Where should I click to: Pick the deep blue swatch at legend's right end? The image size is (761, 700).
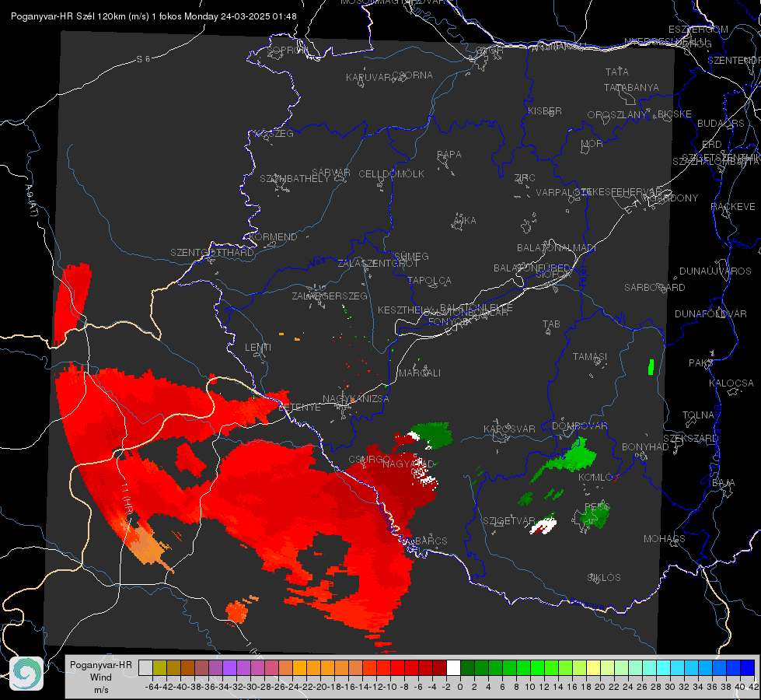tap(748, 667)
